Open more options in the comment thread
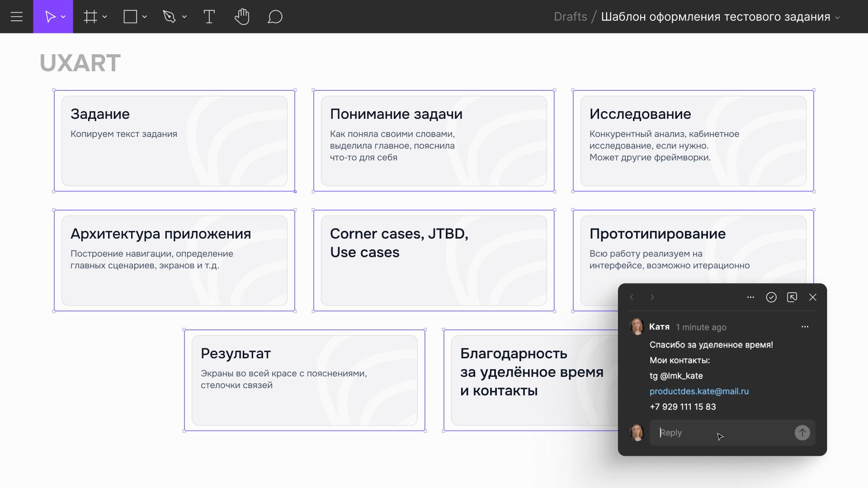This screenshot has width=868, height=488. click(x=750, y=297)
